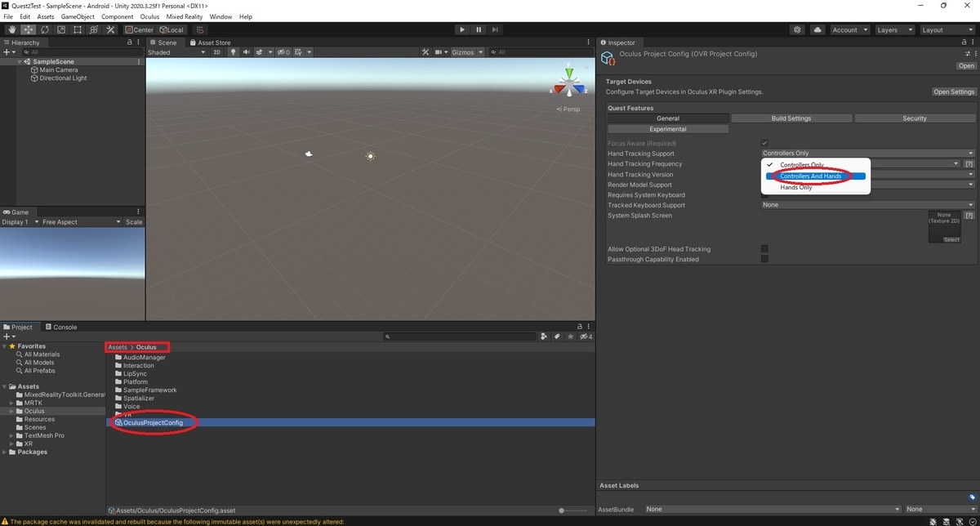Viewport: 980px width, 526px height.
Task: Open scene component tools wrench
Action: (425, 52)
